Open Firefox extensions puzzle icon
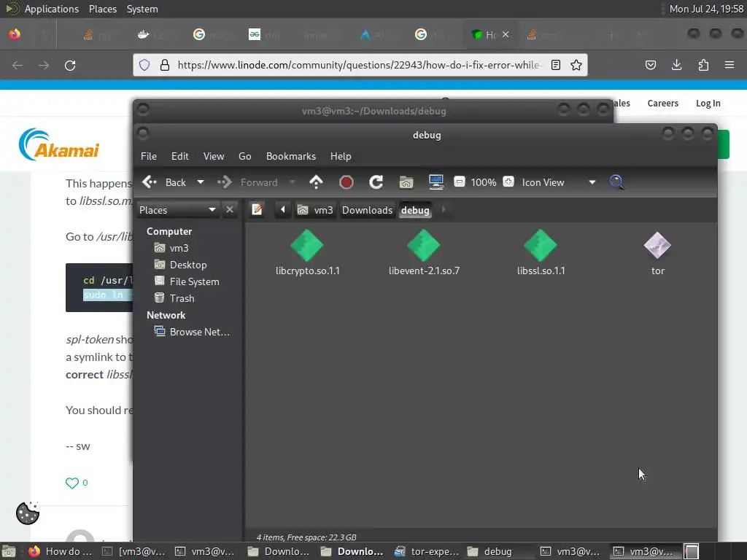747x560 pixels. pyautogui.click(x=703, y=65)
